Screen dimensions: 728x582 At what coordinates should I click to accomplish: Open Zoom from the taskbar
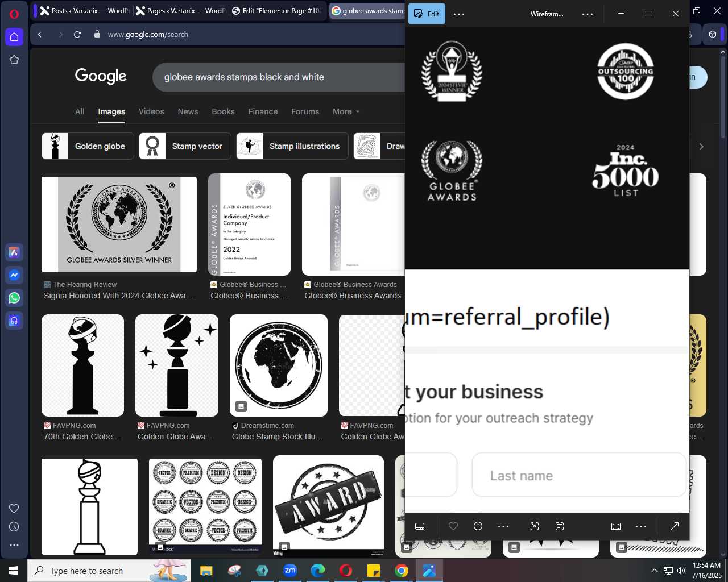(290, 571)
